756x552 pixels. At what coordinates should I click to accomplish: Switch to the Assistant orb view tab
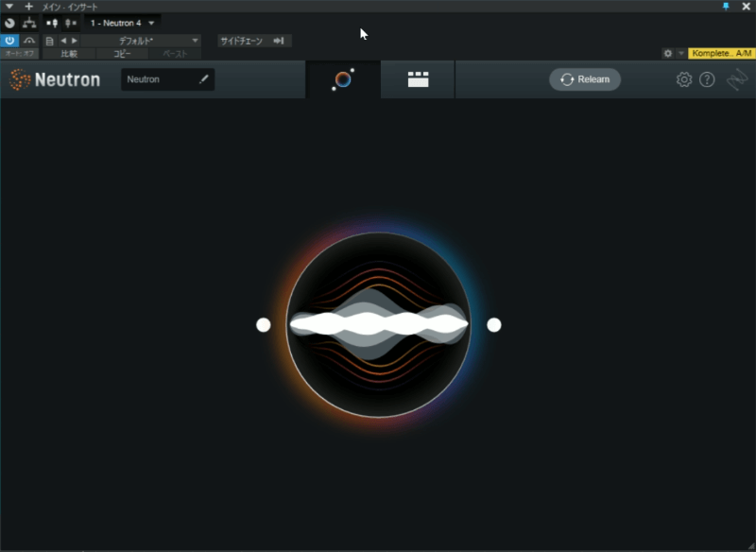coord(343,79)
